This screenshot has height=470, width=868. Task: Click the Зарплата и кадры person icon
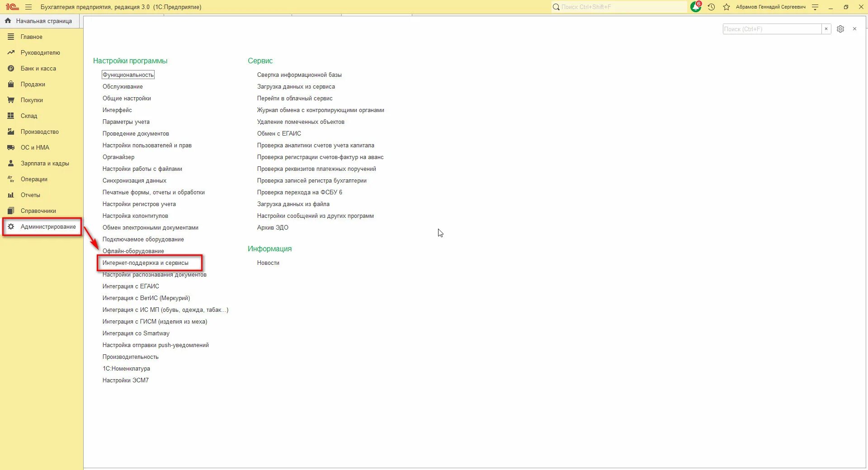(x=11, y=164)
